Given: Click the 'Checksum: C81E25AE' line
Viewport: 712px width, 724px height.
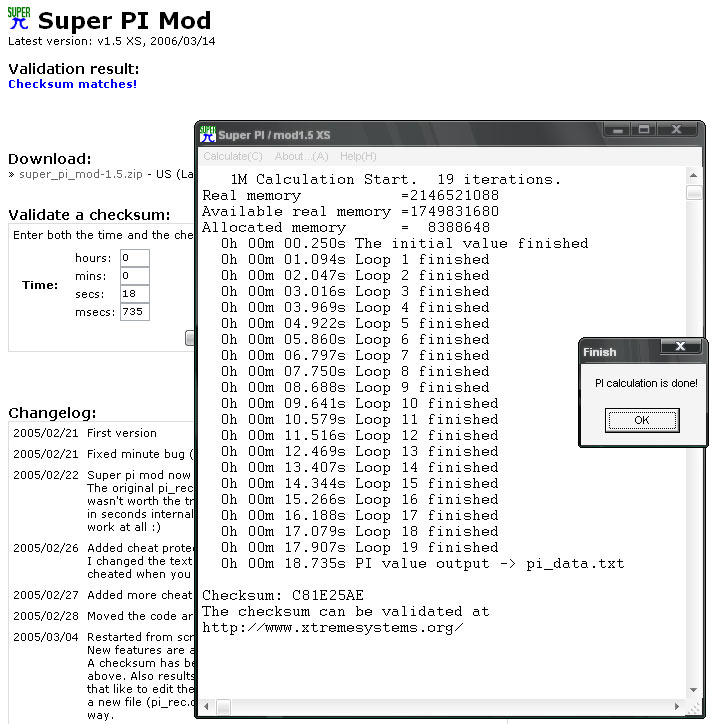Looking at the screenshot, I should 283,595.
